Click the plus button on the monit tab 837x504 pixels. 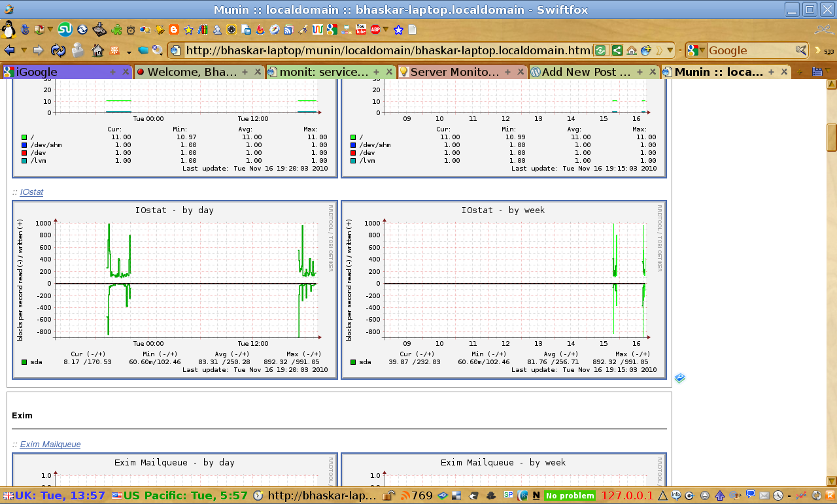(376, 72)
